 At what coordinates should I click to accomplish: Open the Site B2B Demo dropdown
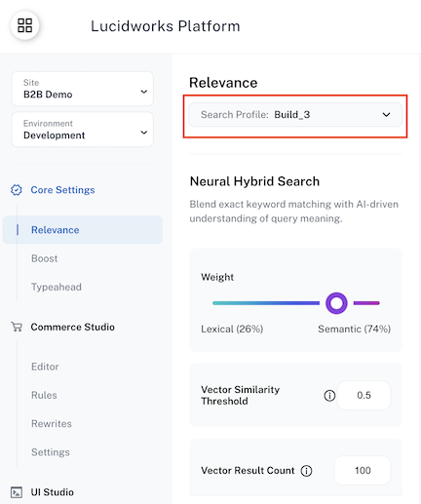click(x=82, y=89)
